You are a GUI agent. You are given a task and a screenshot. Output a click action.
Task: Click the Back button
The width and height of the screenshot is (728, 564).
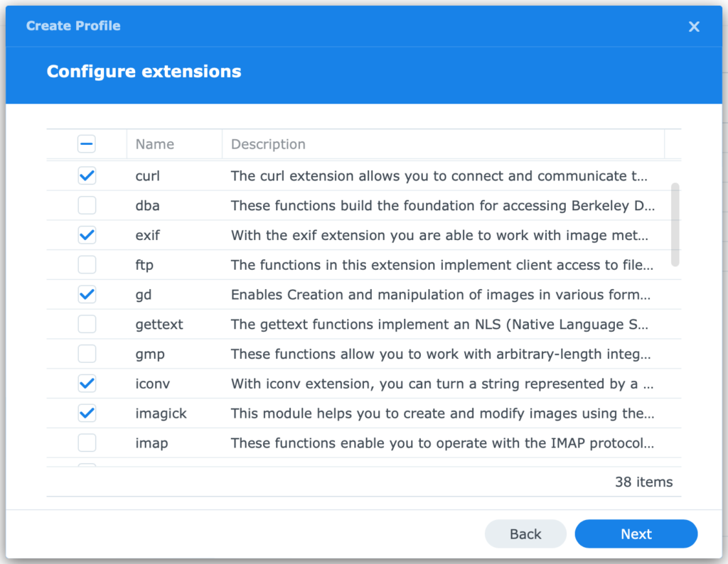click(525, 533)
